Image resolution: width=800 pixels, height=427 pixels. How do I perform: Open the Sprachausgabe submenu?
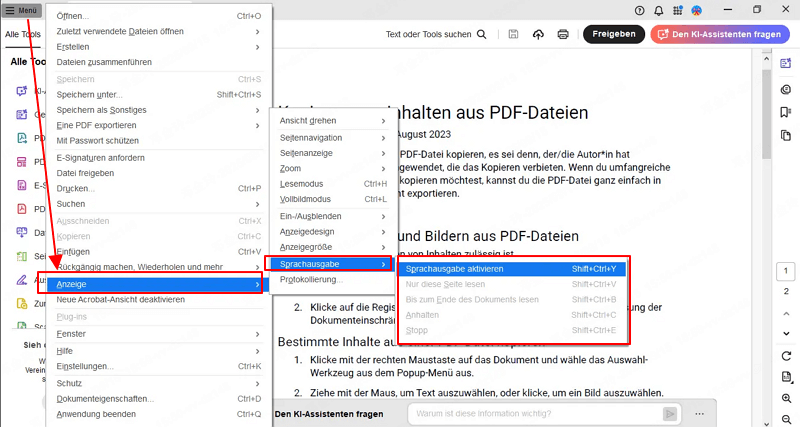(x=332, y=264)
